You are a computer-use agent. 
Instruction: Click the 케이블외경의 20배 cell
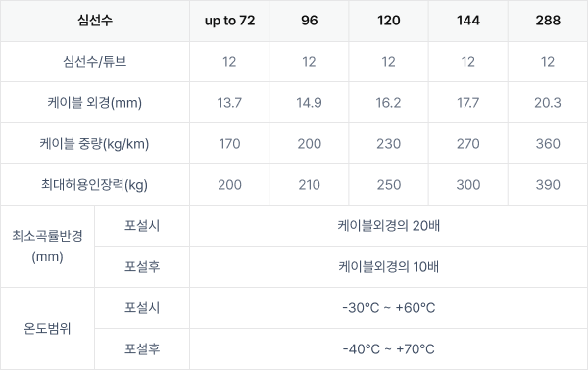[x=388, y=226]
